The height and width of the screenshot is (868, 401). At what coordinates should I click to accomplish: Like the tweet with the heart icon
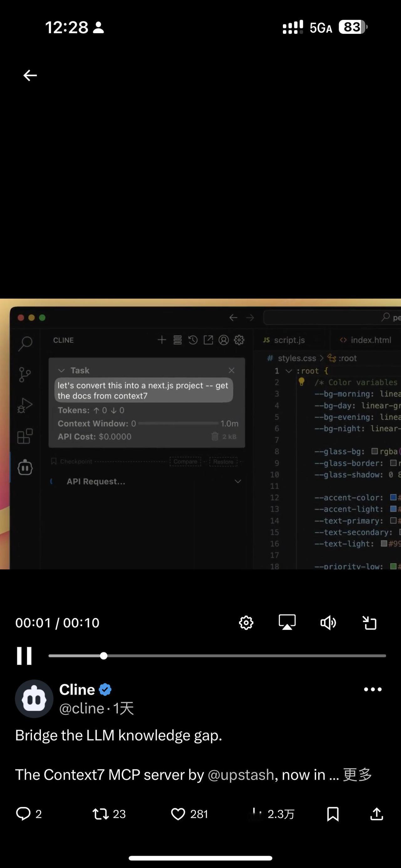pyautogui.click(x=178, y=814)
